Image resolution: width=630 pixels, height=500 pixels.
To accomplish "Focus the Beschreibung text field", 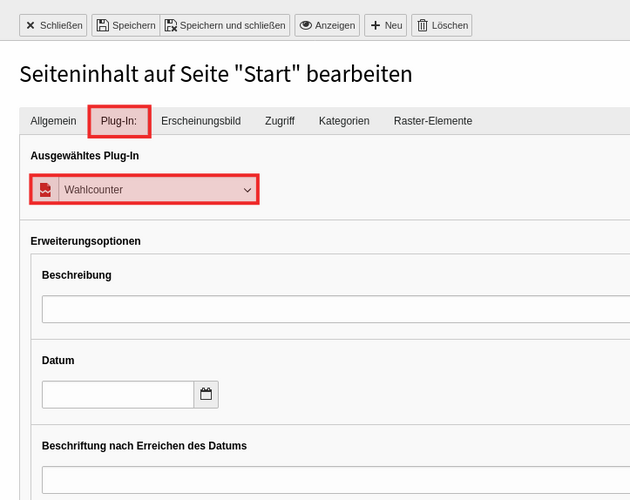I will (336, 309).
